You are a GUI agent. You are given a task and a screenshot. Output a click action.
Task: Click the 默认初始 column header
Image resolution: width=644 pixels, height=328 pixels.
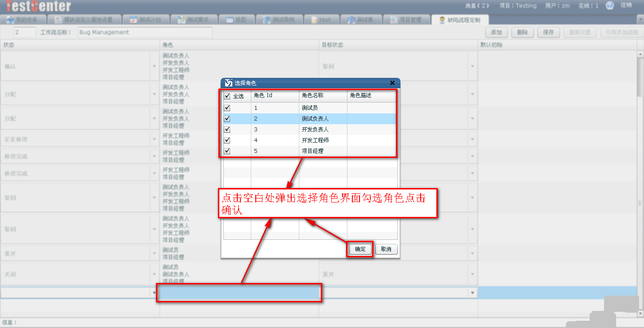tap(557, 45)
